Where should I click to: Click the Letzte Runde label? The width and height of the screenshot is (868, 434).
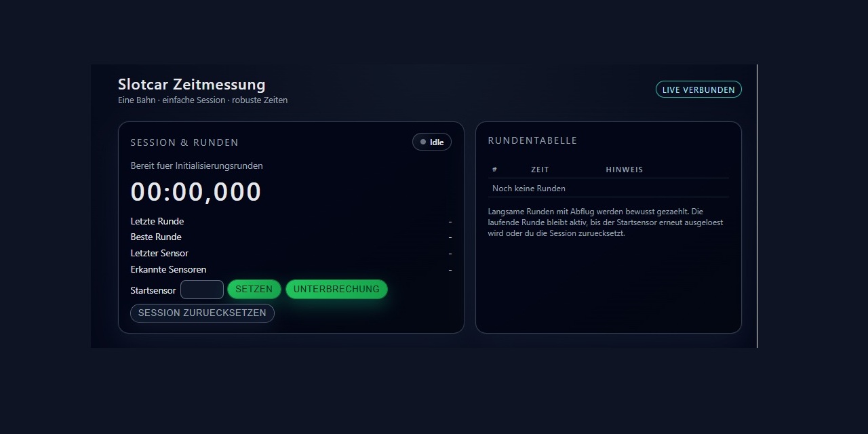pos(157,221)
